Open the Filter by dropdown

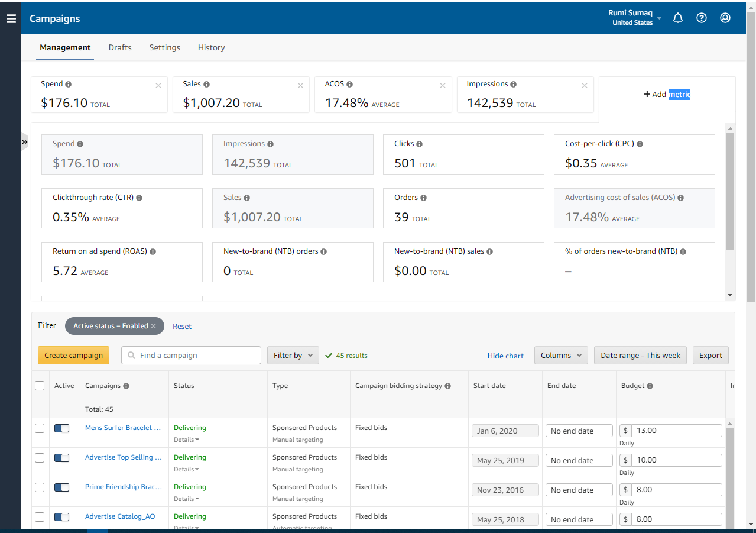[x=293, y=356]
